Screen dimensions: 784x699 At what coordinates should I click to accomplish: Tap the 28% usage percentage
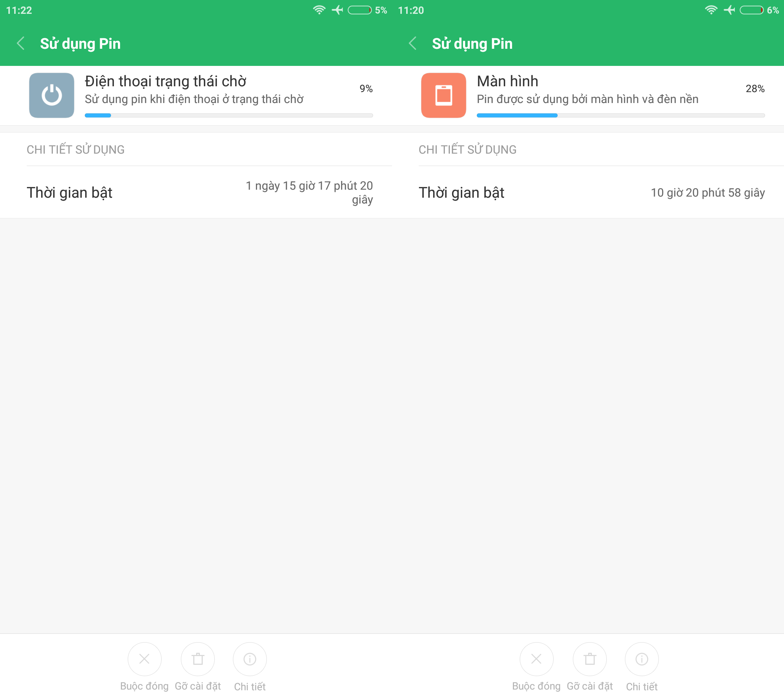(755, 89)
